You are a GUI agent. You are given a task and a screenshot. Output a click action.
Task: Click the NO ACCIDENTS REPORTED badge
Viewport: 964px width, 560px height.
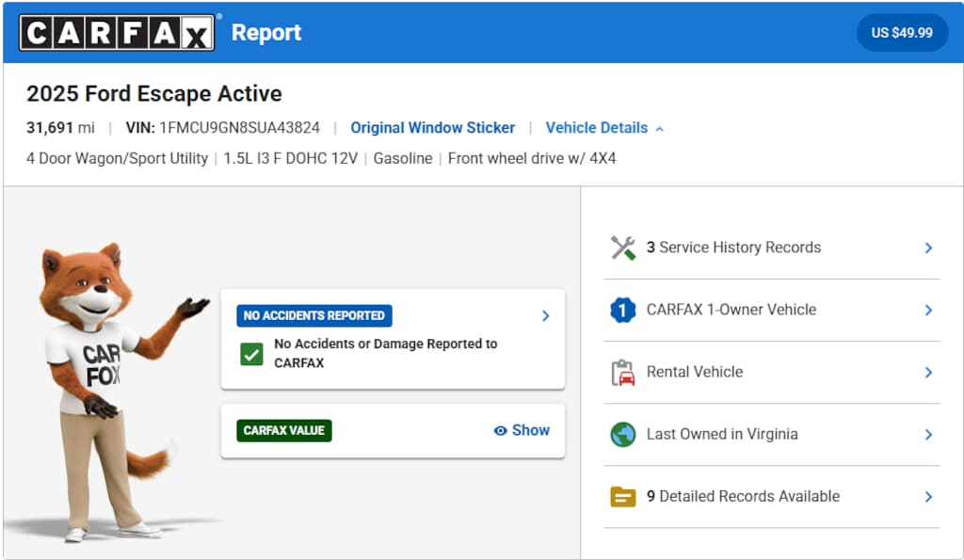click(x=314, y=316)
